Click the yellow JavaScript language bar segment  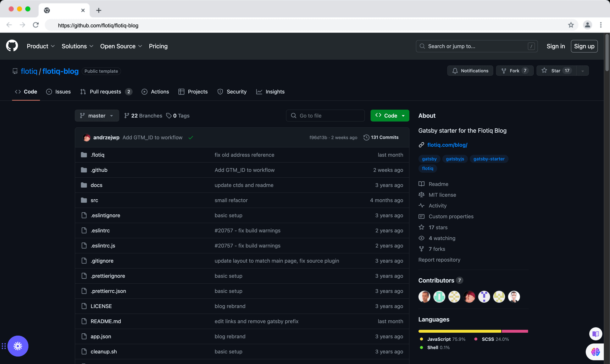tap(460, 331)
